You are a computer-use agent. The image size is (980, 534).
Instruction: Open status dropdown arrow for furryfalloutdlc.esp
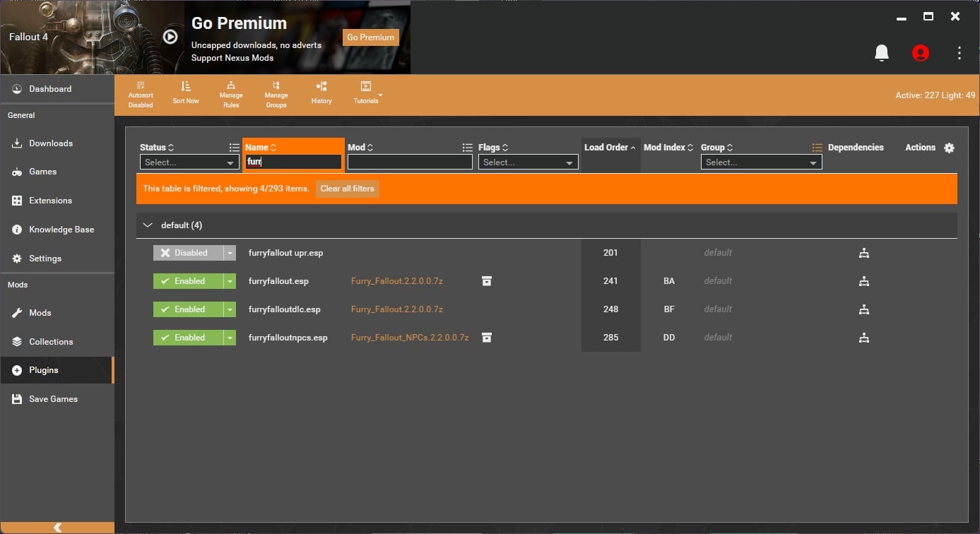tap(230, 309)
